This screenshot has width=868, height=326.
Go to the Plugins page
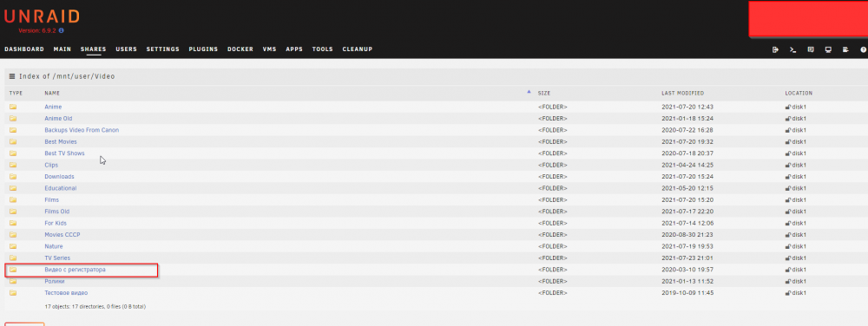pyautogui.click(x=203, y=49)
